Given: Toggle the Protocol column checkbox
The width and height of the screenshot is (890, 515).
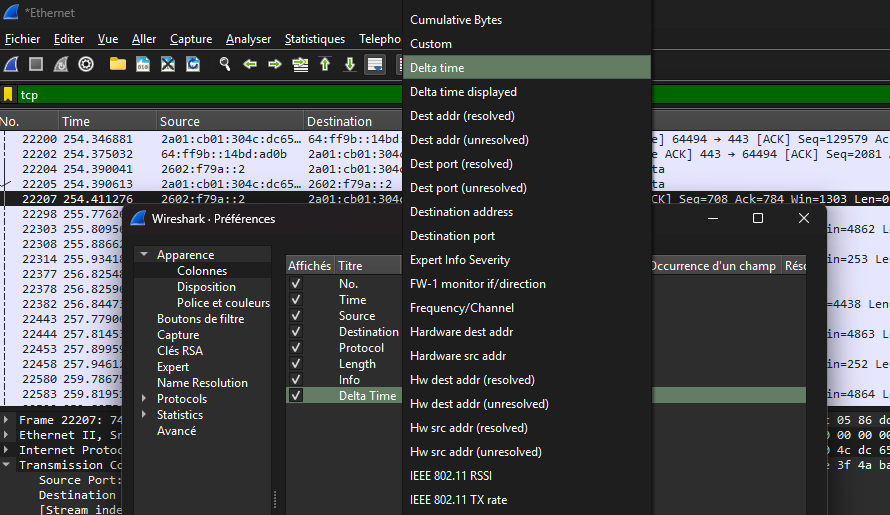Looking at the screenshot, I should (295, 348).
